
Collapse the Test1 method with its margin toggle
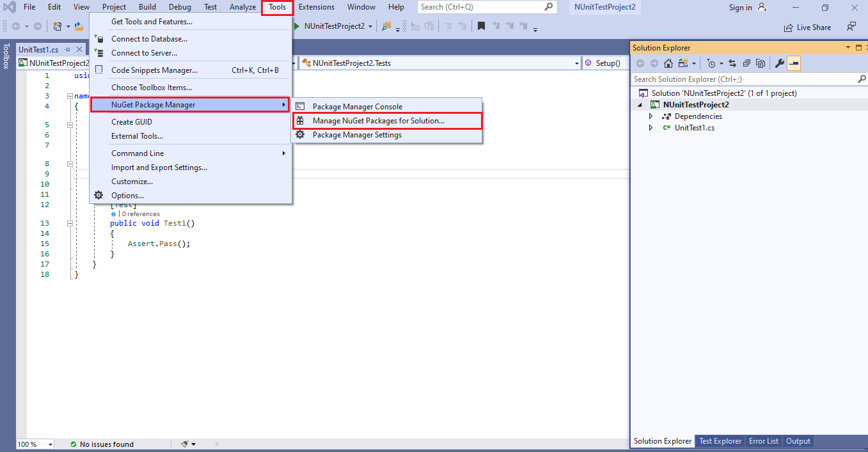pyautogui.click(x=69, y=223)
